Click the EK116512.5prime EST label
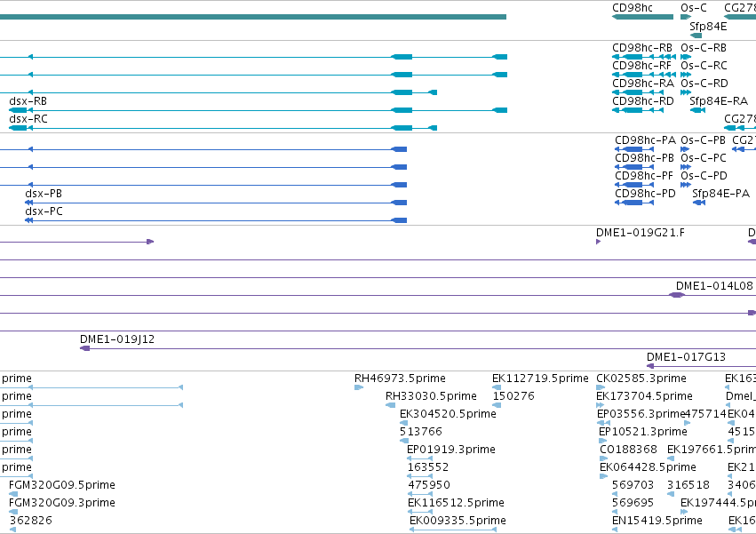Screen dimensions: 756x534 click(456, 503)
